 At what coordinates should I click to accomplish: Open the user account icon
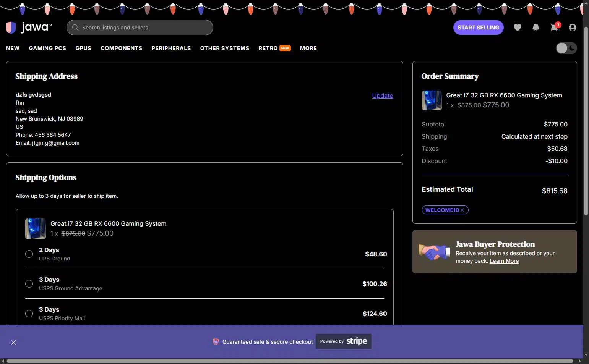(x=572, y=28)
